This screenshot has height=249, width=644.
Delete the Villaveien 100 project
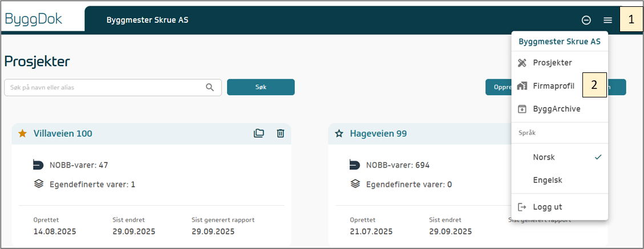tap(280, 133)
